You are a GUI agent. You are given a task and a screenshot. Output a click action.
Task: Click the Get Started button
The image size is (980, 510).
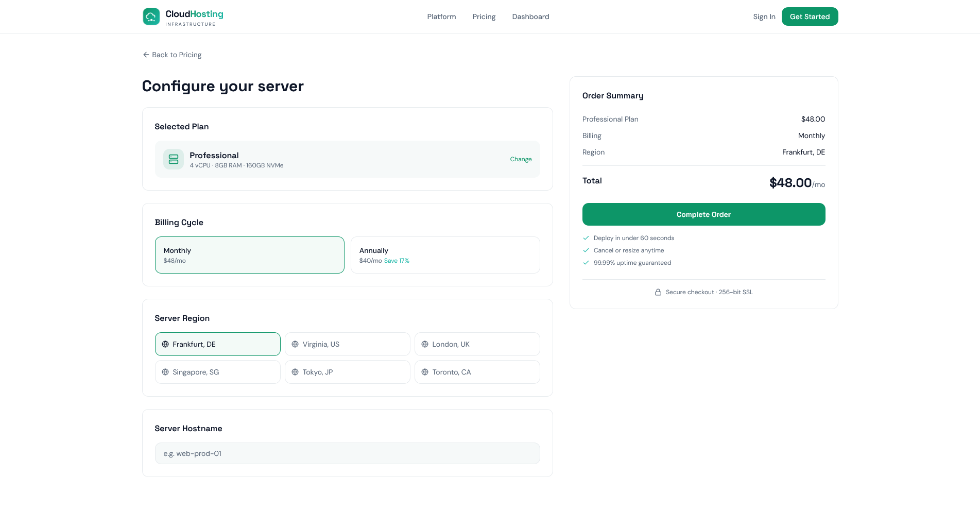click(810, 16)
